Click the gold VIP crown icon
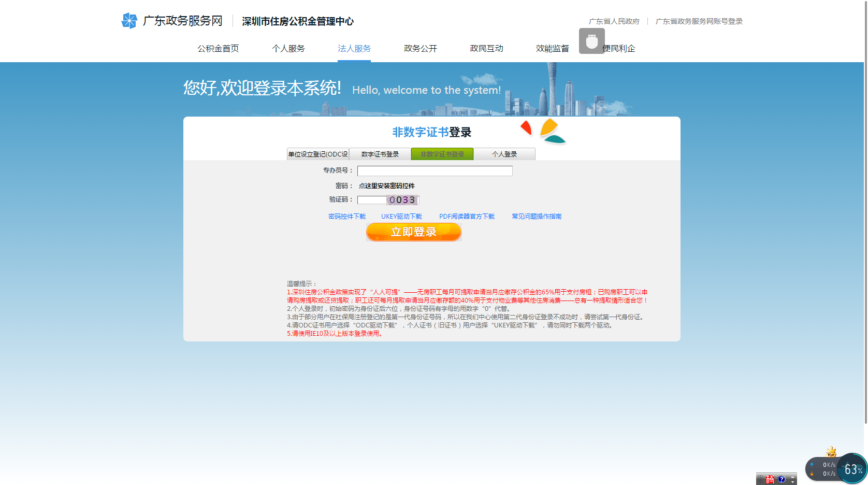This screenshot has width=868, height=485. (x=831, y=451)
